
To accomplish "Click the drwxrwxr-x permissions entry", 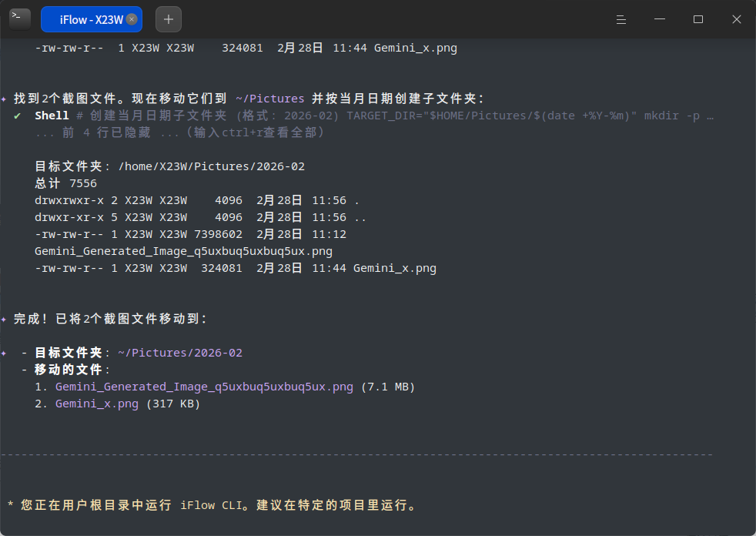I will 69,200.
